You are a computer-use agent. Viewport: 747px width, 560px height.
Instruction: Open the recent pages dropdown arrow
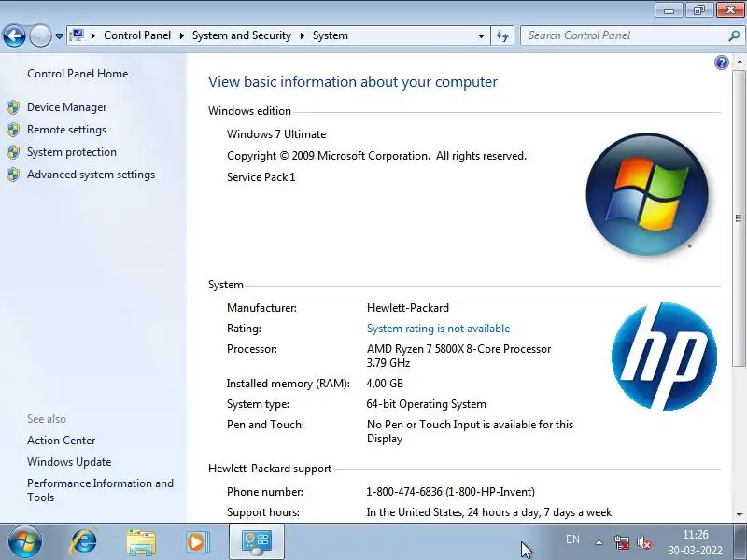click(x=59, y=36)
